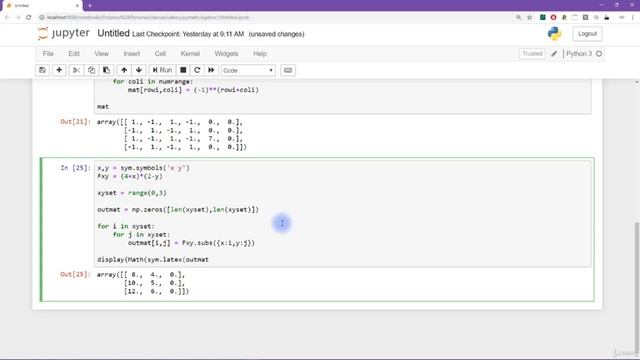640x360 pixels.
Task: Click the outmat = np.zeros line
Action: point(178,209)
